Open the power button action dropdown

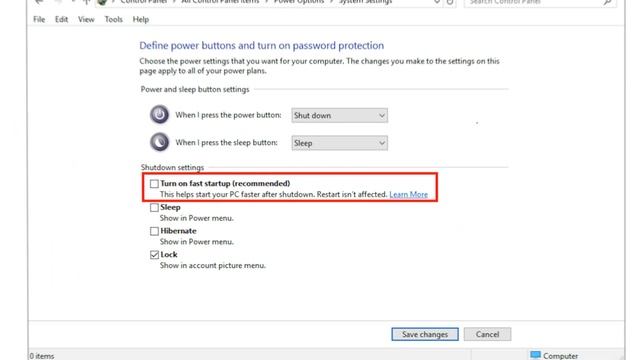[x=340, y=116]
